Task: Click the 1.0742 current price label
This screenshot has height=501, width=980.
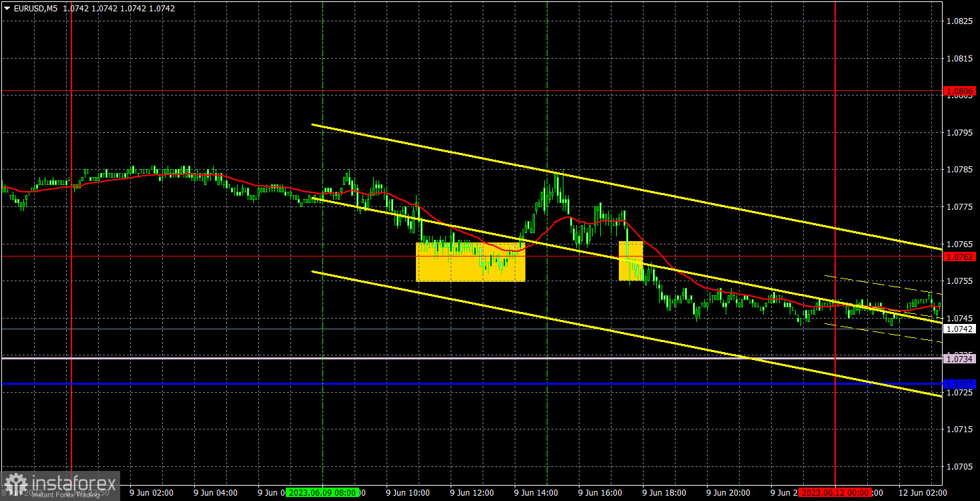Action: (960, 329)
